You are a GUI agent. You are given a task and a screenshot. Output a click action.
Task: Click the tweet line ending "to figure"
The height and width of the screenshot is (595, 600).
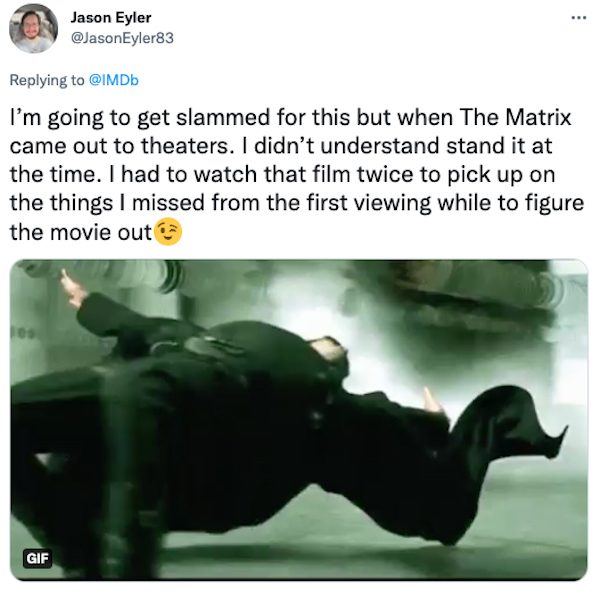[x=297, y=203]
